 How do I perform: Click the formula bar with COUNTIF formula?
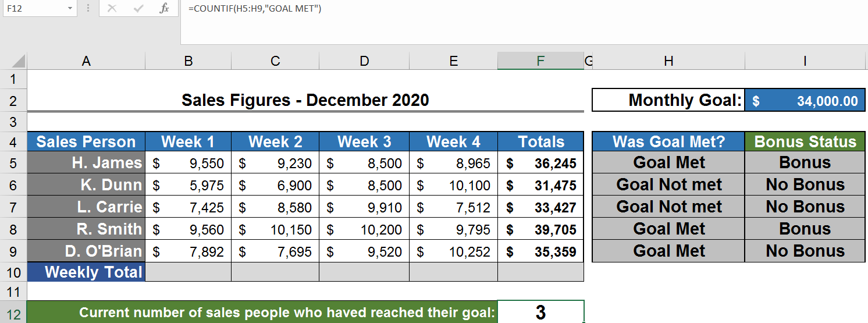coord(465,9)
